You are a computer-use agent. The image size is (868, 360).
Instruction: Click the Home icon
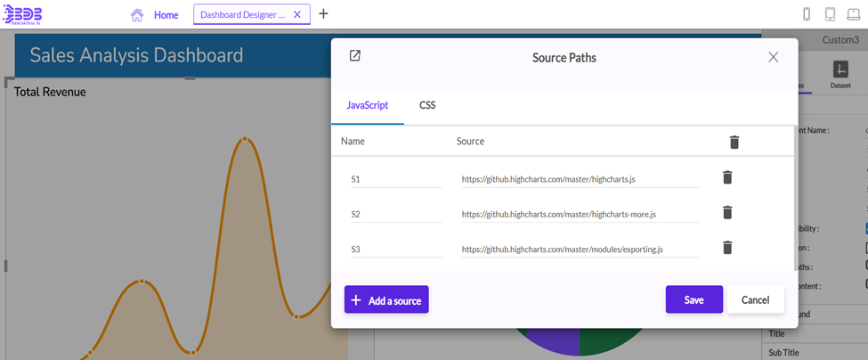137,15
